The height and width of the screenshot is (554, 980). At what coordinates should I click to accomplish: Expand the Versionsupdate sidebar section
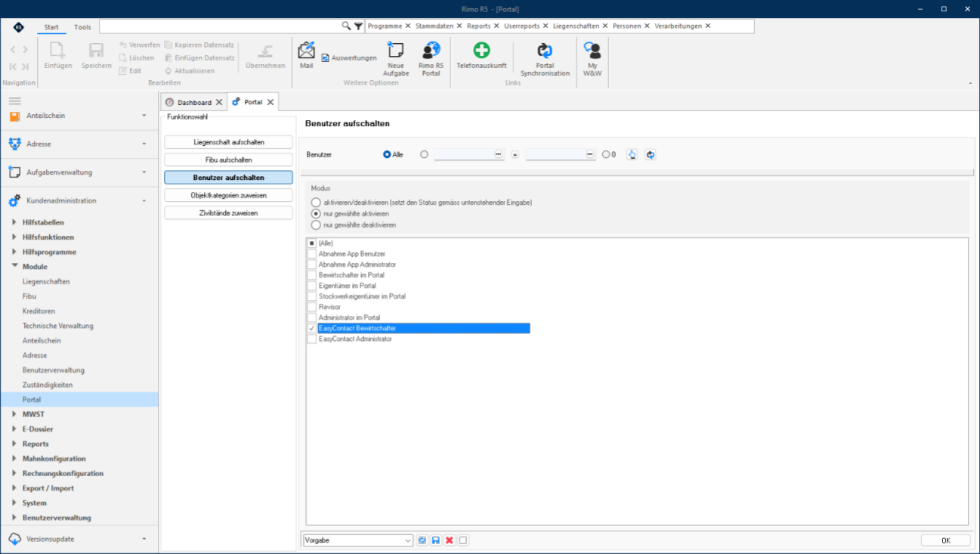pyautogui.click(x=79, y=539)
